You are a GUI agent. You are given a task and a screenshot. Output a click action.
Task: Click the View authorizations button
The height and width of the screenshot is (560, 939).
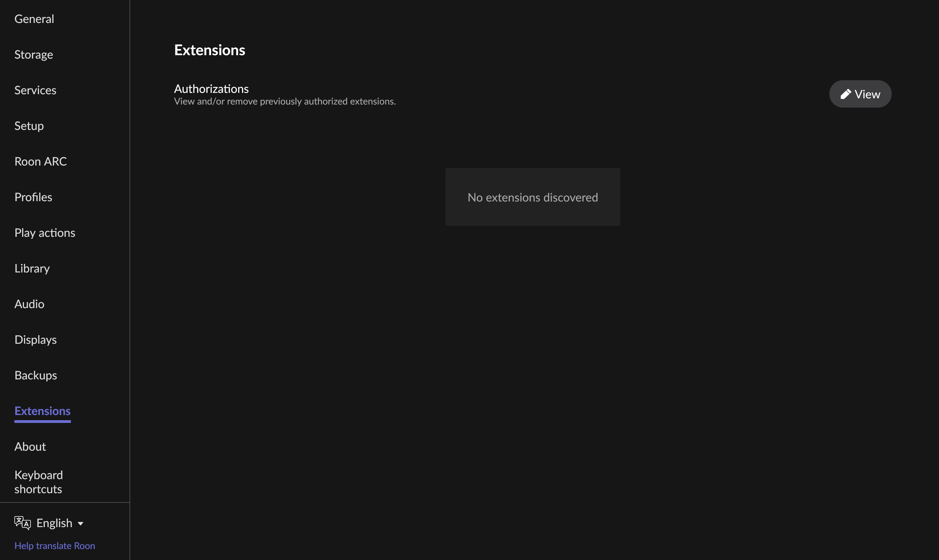pyautogui.click(x=860, y=94)
